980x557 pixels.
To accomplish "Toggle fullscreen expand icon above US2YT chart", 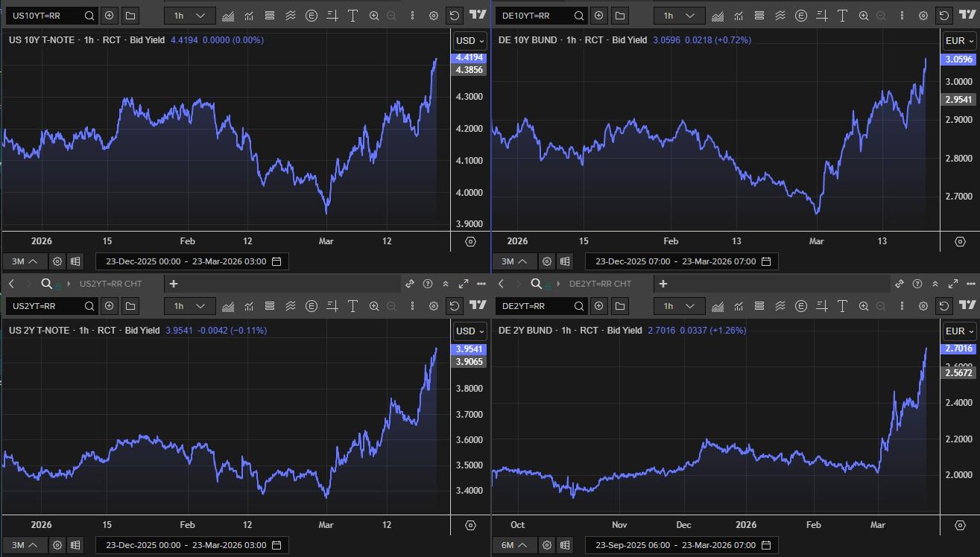I will (x=464, y=284).
